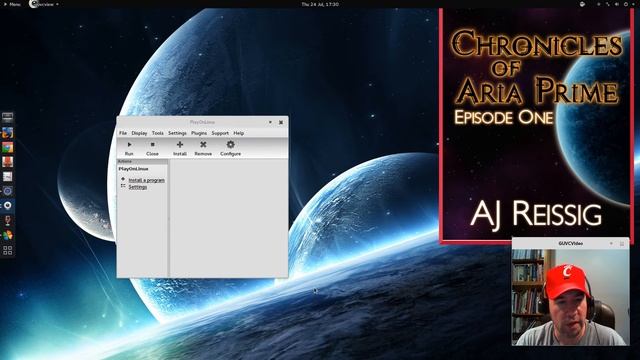
Task: Click the Close stop-square toolbar icon
Action: (152, 144)
